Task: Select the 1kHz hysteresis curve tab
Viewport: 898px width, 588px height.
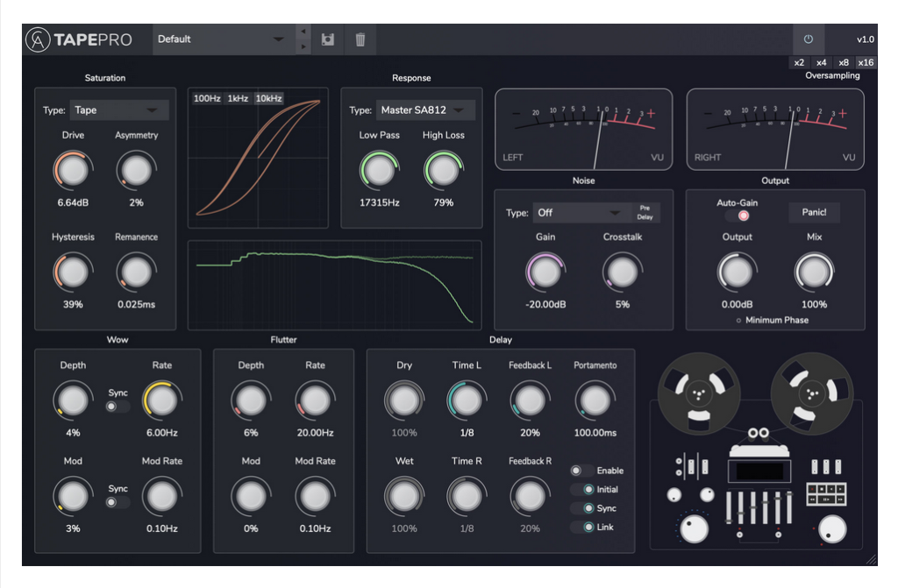Action: coord(238,98)
